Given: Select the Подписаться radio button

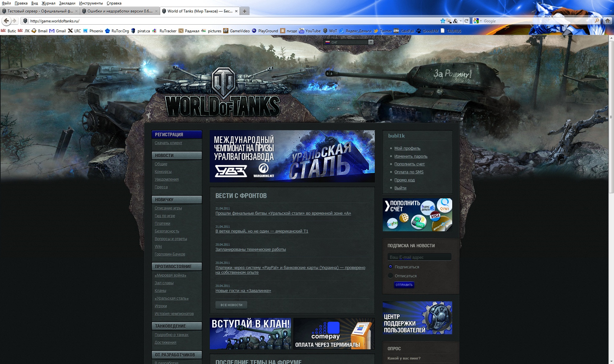Looking at the screenshot, I should 390,267.
